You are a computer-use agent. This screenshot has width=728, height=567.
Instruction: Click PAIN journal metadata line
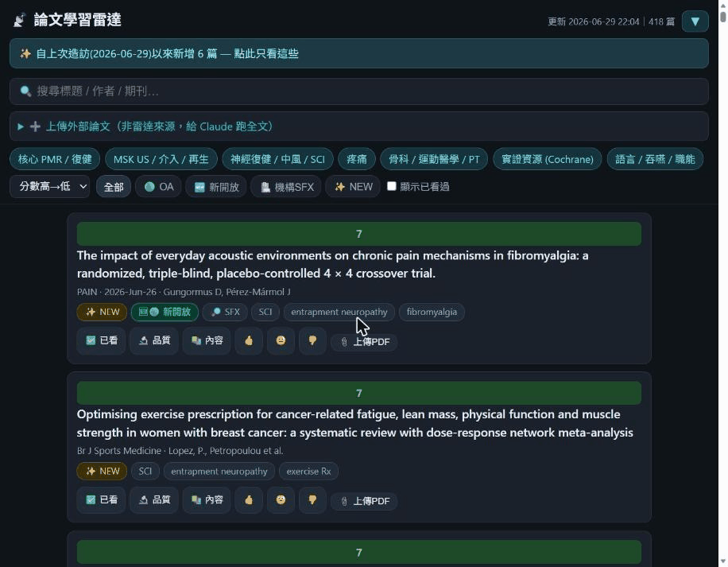coord(184,292)
